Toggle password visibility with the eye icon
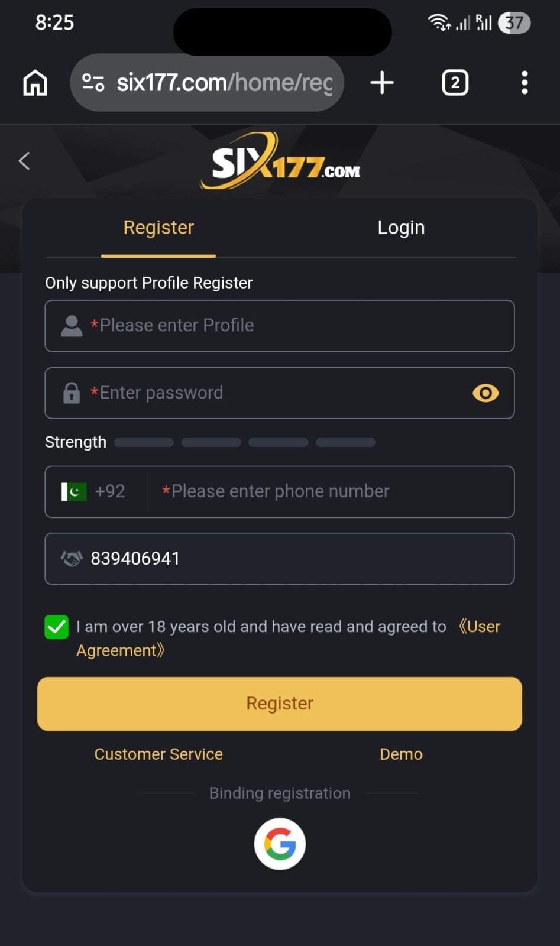 pyautogui.click(x=485, y=393)
